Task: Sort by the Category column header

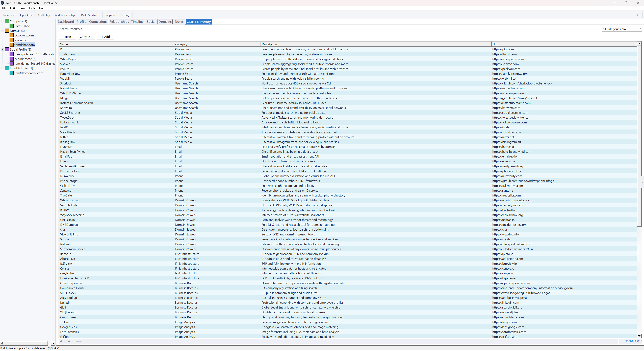Action: pyautogui.click(x=217, y=44)
